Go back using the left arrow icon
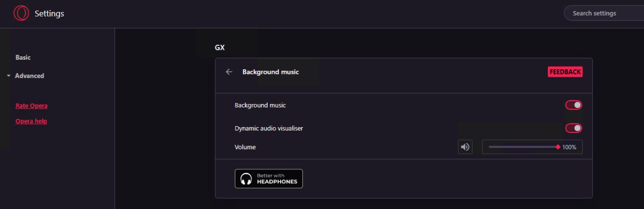644x209 pixels. pyautogui.click(x=229, y=72)
